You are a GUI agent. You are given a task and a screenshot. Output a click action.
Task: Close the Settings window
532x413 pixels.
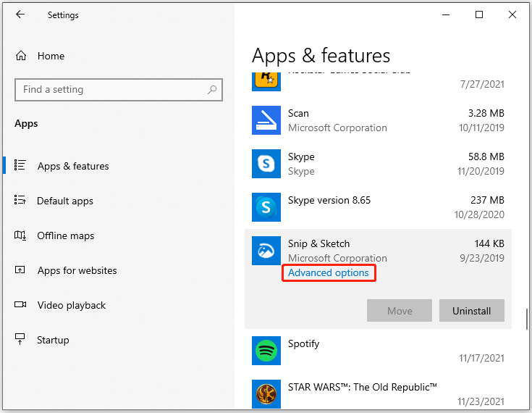512,14
